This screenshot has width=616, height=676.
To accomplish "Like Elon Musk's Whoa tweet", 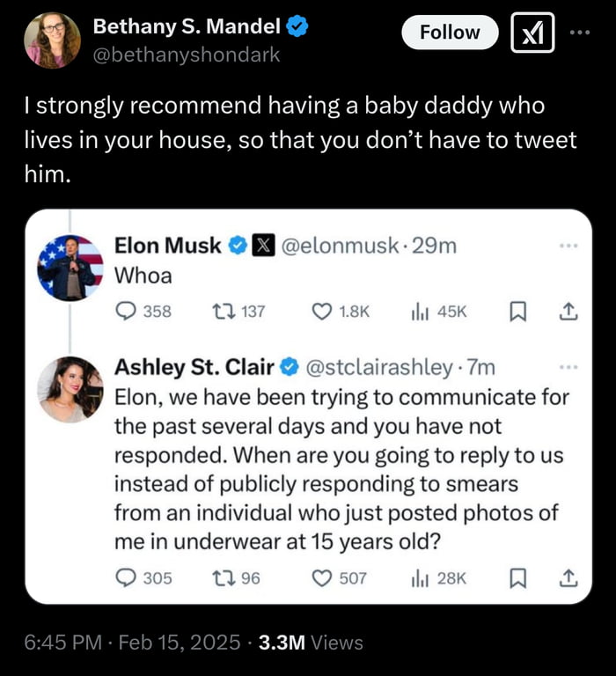I will click(325, 311).
